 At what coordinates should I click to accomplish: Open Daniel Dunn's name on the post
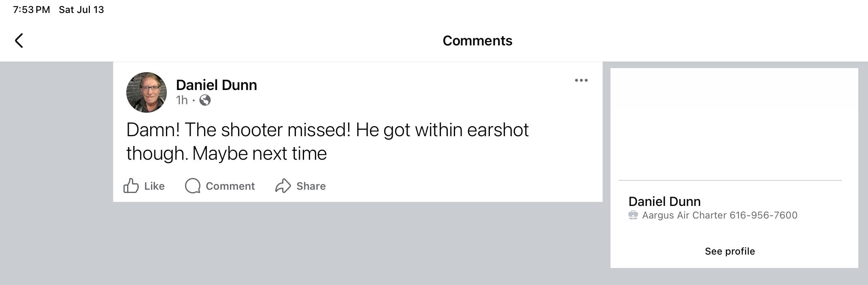click(216, 85)
